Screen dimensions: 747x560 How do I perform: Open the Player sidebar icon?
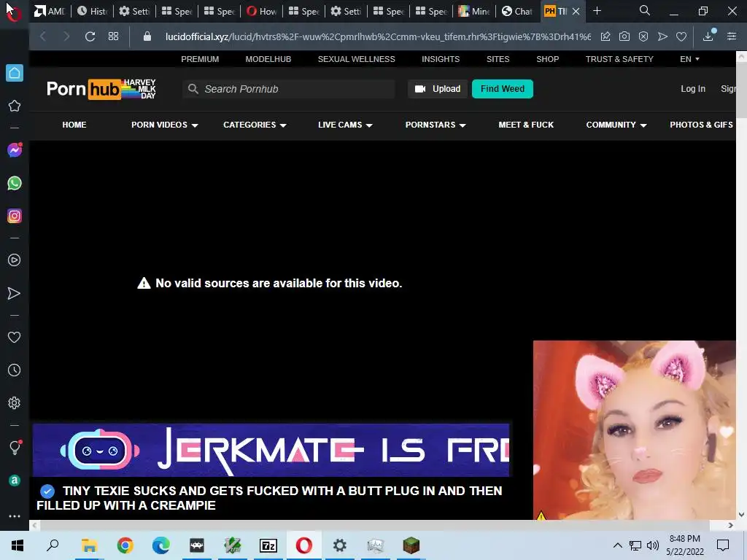coord(15,260)
